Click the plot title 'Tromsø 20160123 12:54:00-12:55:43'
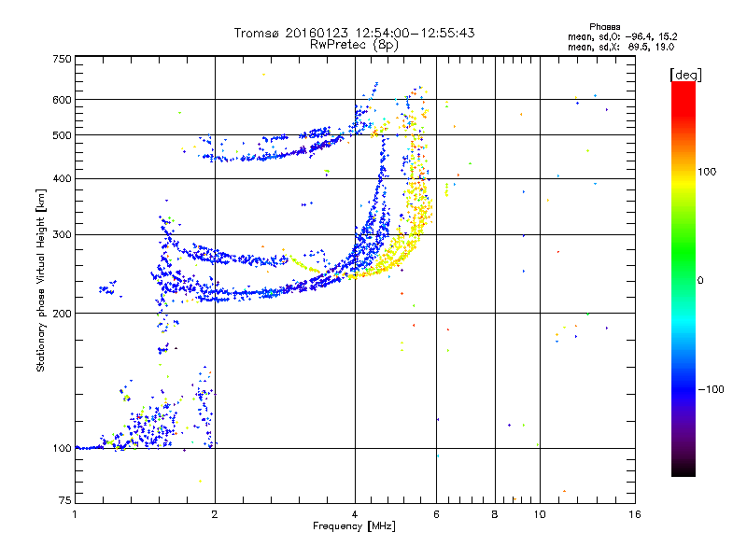 tap(355, 33)
